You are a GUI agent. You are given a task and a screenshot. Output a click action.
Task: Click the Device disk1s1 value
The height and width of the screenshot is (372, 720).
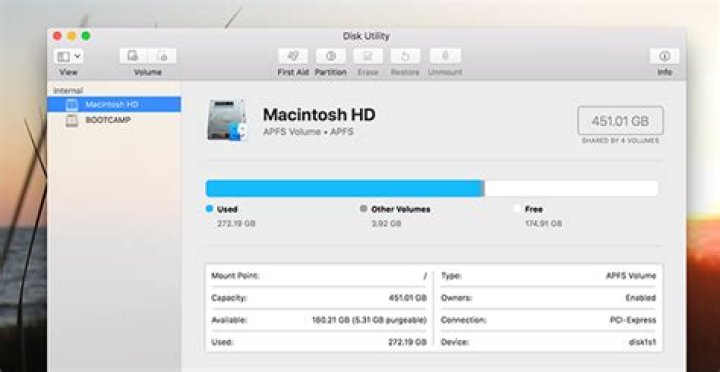tap(642, 342)
